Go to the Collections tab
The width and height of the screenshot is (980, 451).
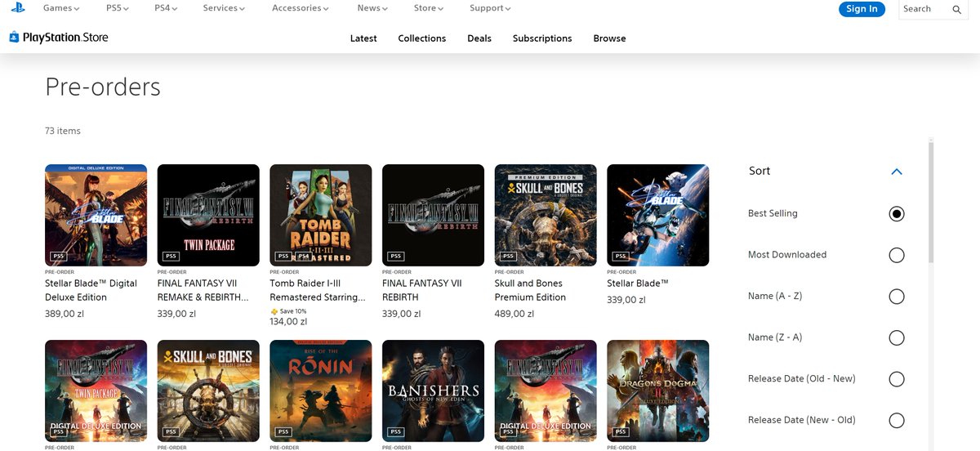click(422, 38)
